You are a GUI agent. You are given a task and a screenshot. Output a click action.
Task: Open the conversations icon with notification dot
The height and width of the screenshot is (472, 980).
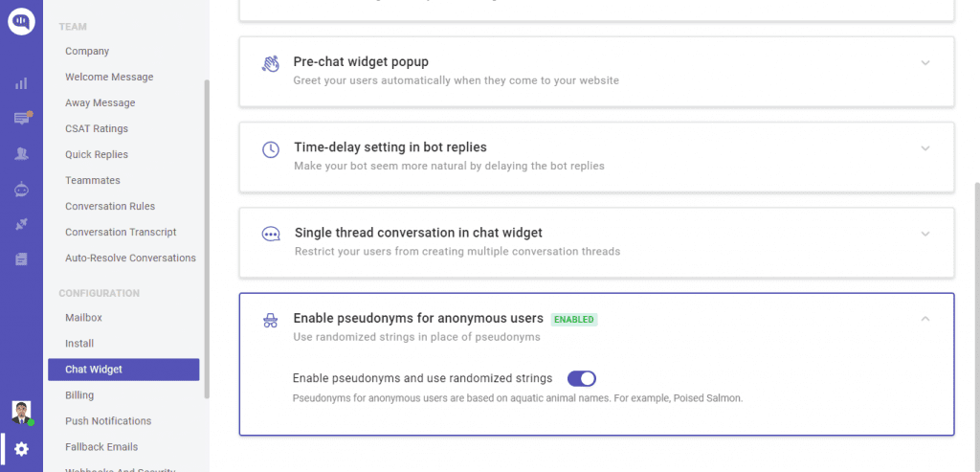(x=22, y=118)
